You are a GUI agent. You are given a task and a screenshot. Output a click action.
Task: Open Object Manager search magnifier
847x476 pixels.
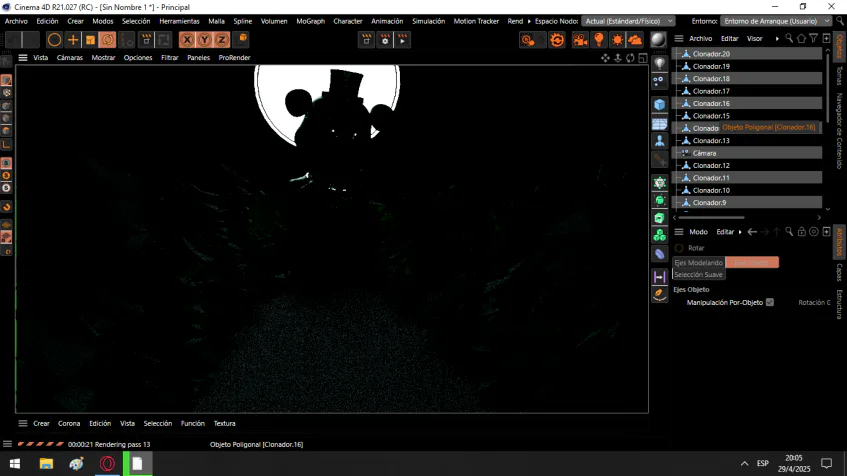pyautogui.click(x=789, y=38)
